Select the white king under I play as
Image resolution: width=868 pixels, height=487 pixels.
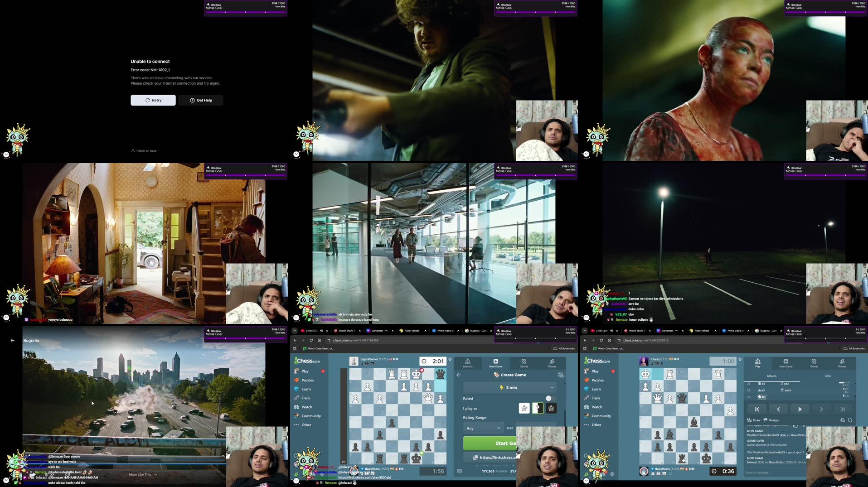click(x=524, y=408)
